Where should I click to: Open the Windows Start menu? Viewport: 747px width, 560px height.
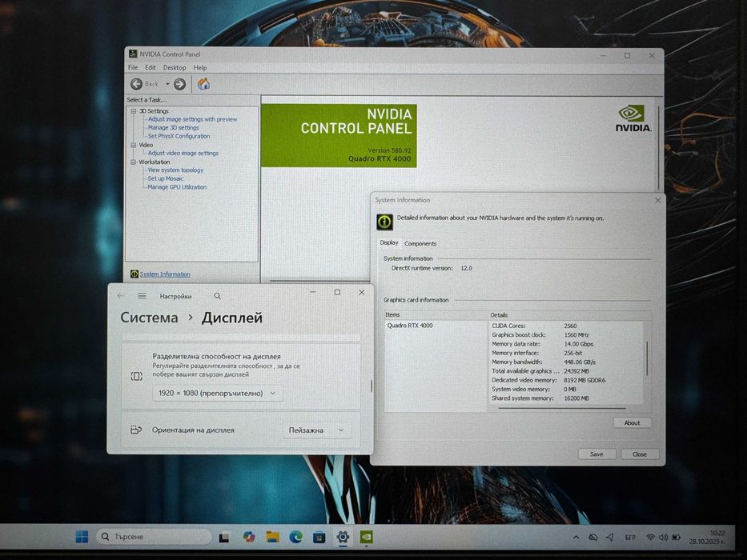click(x=82, y=537)
